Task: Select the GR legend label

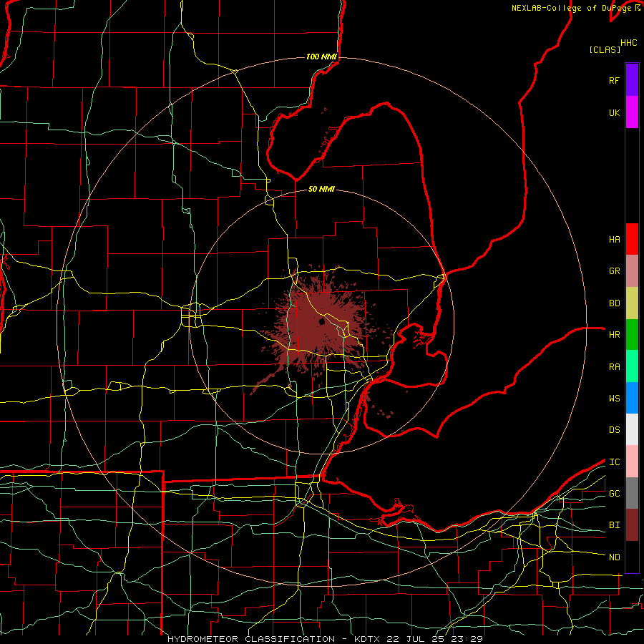Action: pyautogui.click(x=614, y=271)
